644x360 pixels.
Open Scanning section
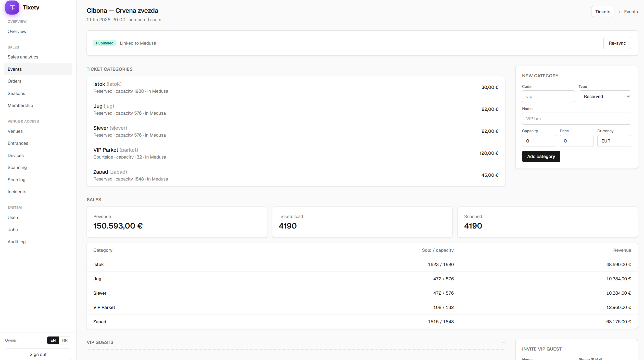[38, 167]
